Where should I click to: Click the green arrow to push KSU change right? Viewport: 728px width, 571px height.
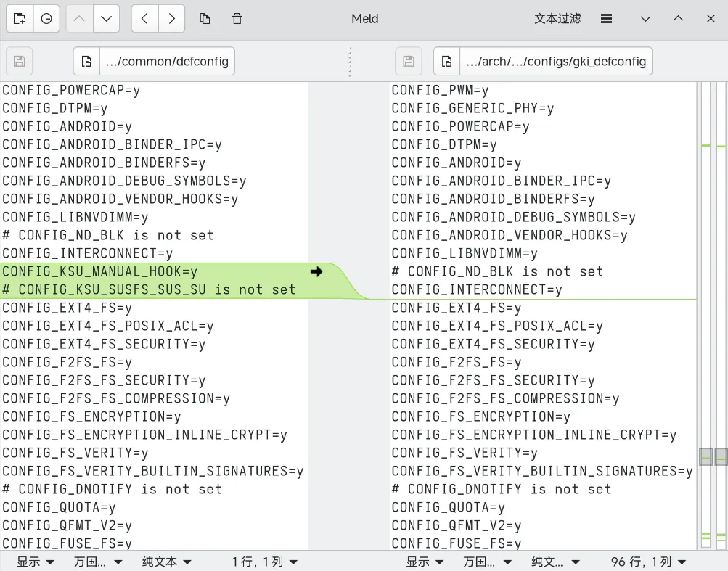[x=316, y=271]
